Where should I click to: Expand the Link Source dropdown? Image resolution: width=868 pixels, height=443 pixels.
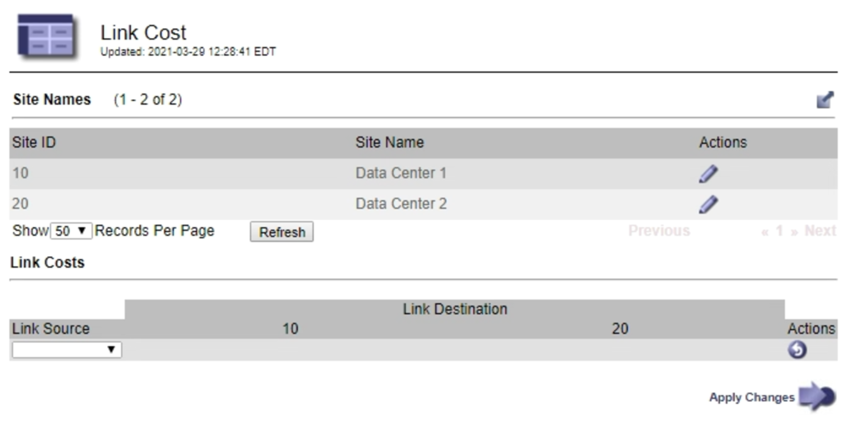pos(67,350)
